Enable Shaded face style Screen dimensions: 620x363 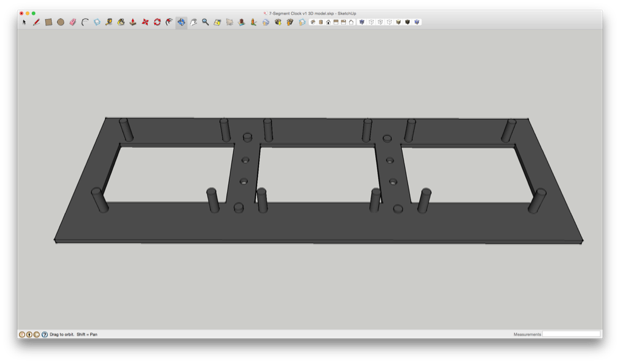[x=398, y=22]
